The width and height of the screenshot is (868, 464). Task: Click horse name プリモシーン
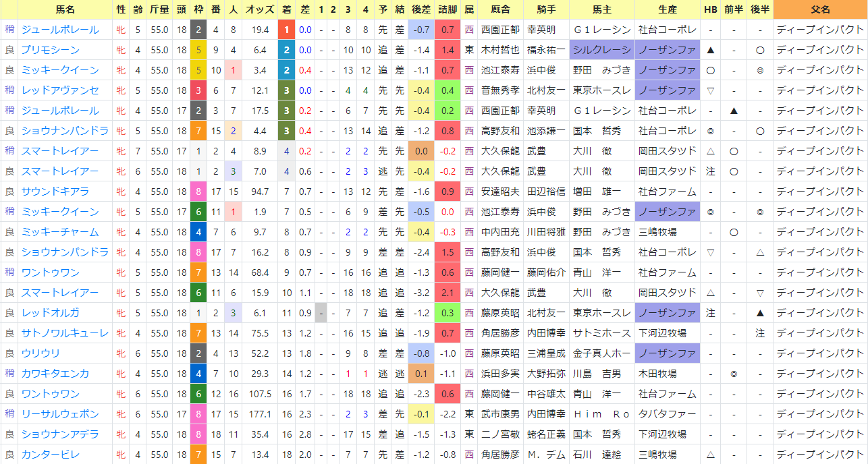50,50
